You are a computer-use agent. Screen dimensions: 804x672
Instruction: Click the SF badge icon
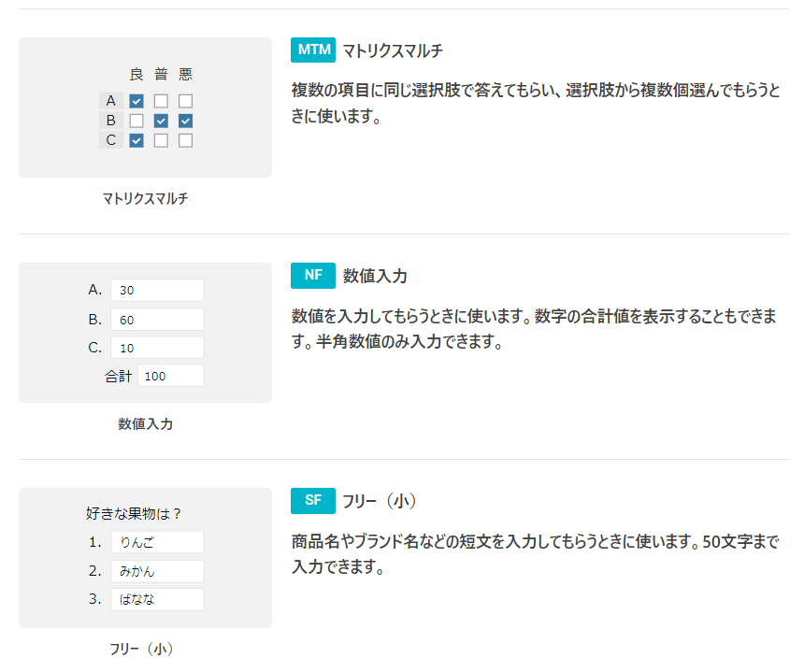[313, 500]
